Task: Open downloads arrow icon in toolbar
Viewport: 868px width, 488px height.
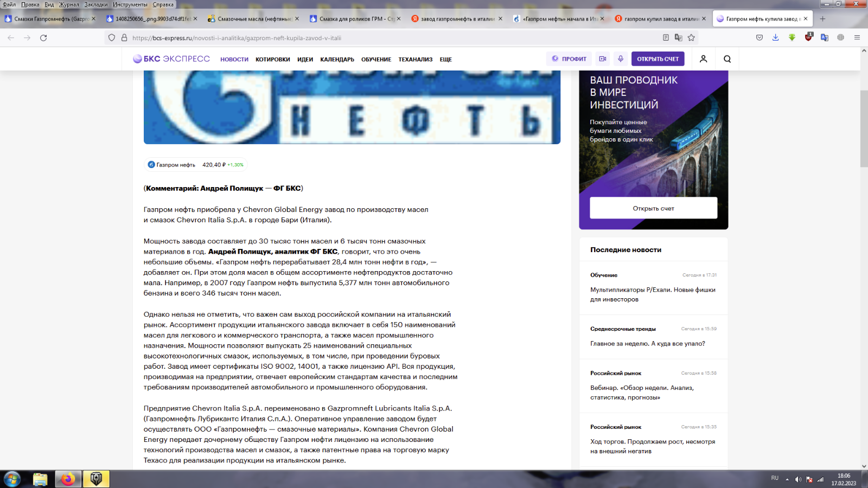Action: [x=776, y=38]
